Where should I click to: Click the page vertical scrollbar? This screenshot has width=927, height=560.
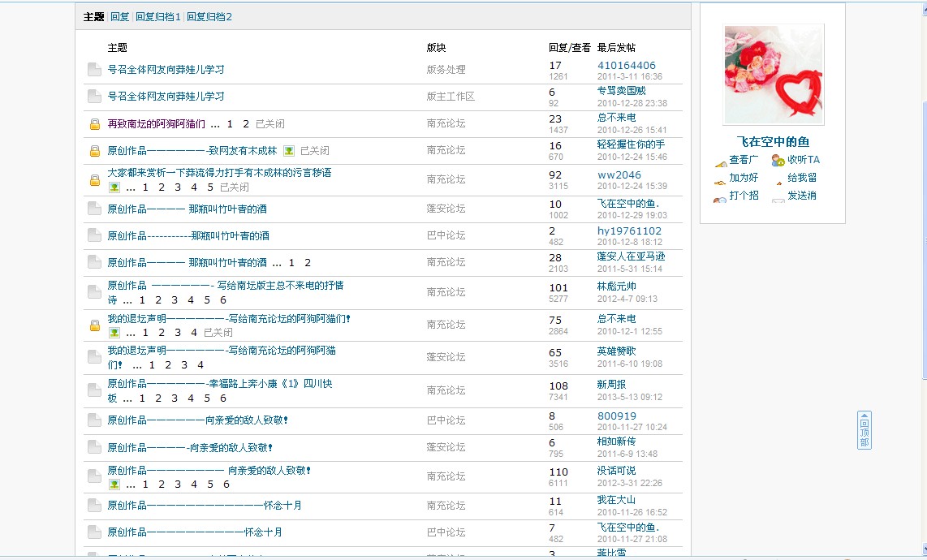922,243
